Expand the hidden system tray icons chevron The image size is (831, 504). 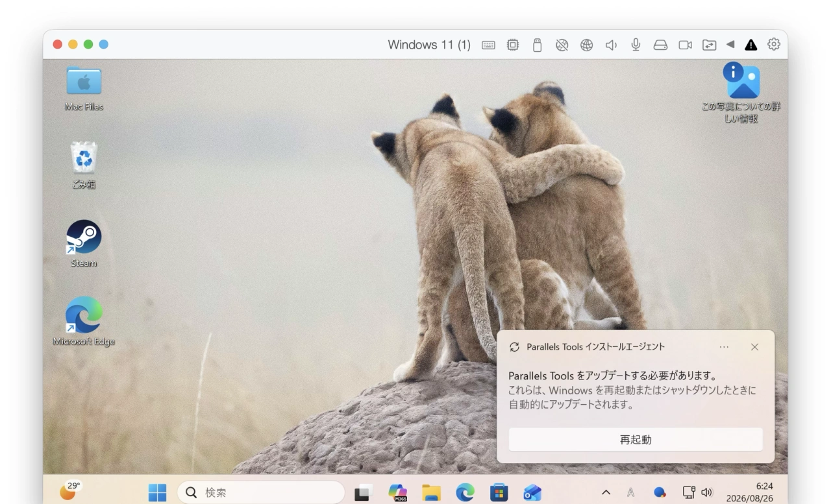point(606,493)
